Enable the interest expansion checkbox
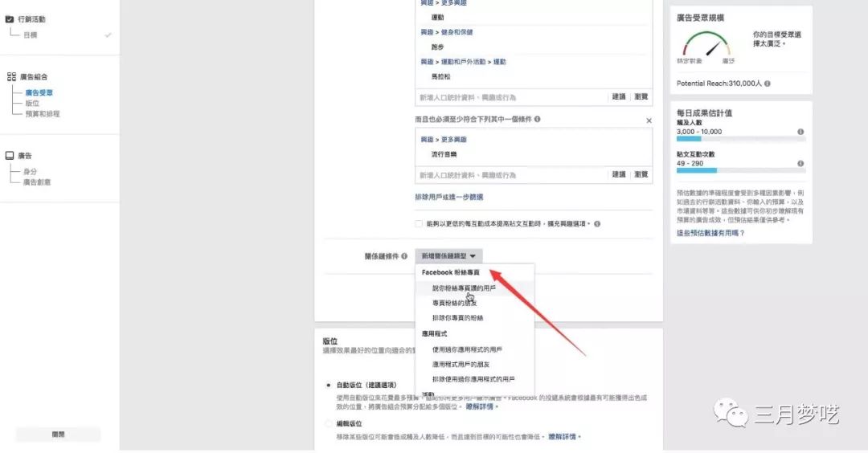The height and width of the screenshot is (453, 868). (x=419, y=224)
